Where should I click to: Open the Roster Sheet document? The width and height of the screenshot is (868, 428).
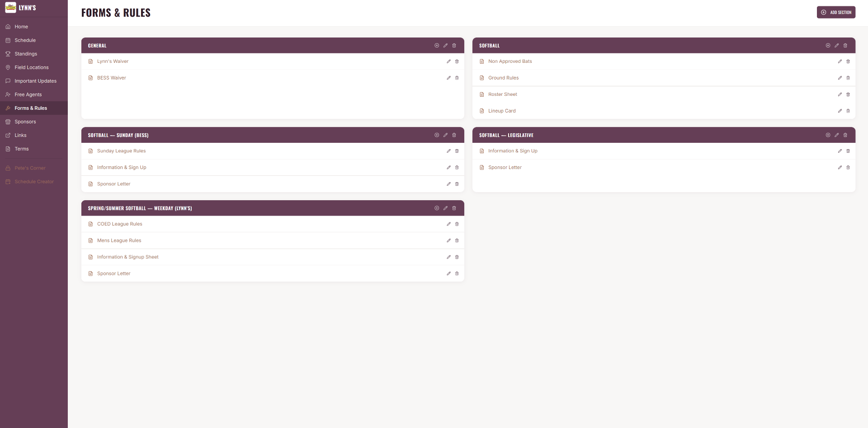point(503,94)
